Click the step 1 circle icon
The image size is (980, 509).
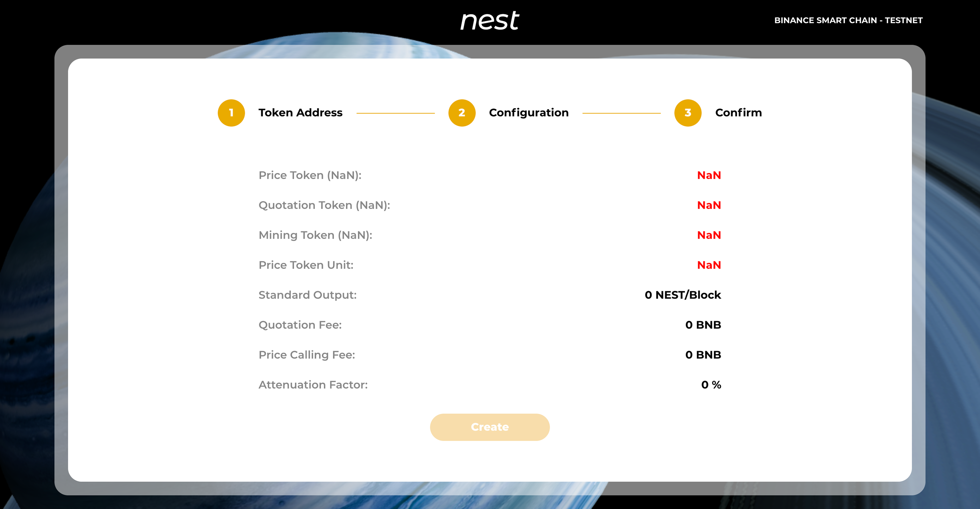pyautogui.click(x=231, y=113)
